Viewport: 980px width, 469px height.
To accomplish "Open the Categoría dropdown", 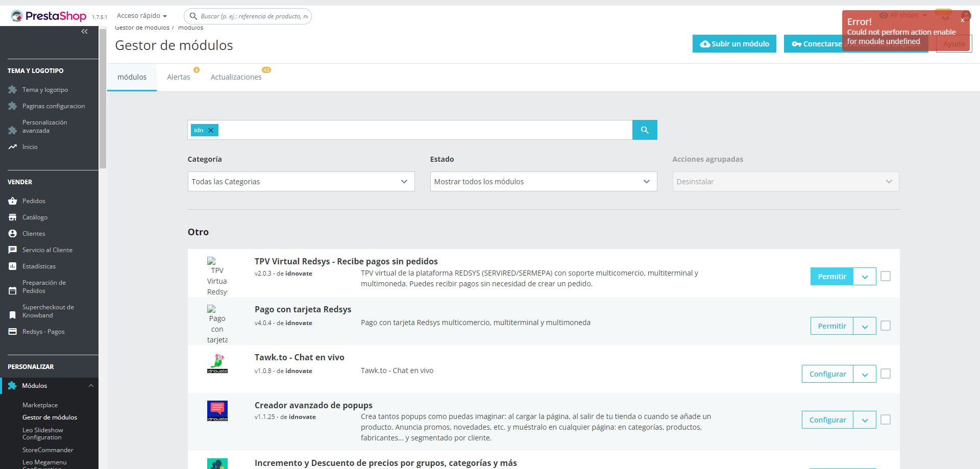I will click(x=301, y=182).
